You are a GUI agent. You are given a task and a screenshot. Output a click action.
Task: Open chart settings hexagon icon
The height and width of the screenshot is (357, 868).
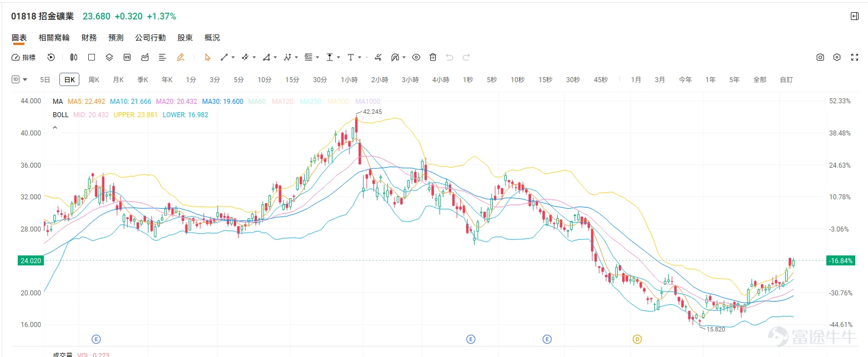pyautogui.click(x=837, y=57)
